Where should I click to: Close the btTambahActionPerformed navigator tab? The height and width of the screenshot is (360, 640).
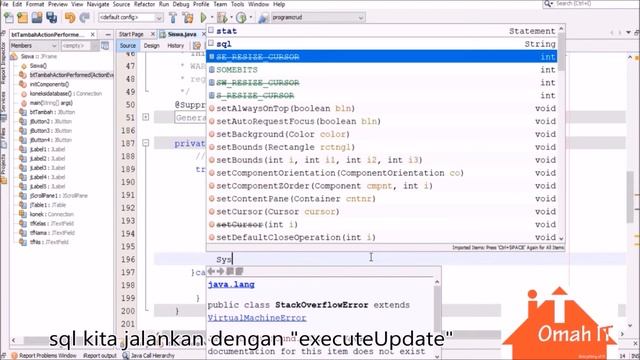(x=93, y=35)
